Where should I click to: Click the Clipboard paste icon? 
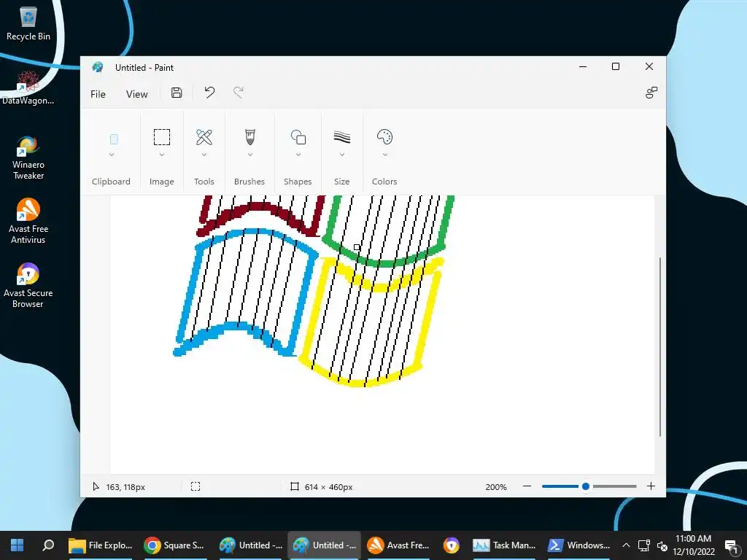(114, 139)
